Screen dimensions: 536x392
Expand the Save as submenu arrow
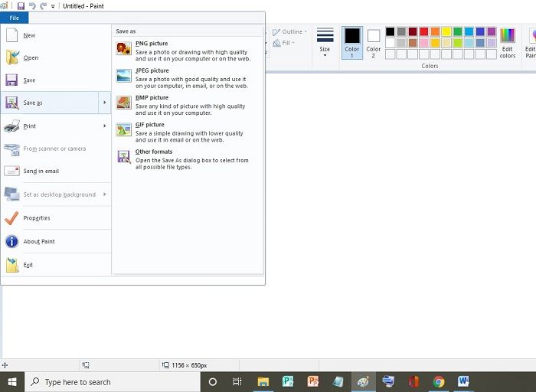click(x=105, y=103)
